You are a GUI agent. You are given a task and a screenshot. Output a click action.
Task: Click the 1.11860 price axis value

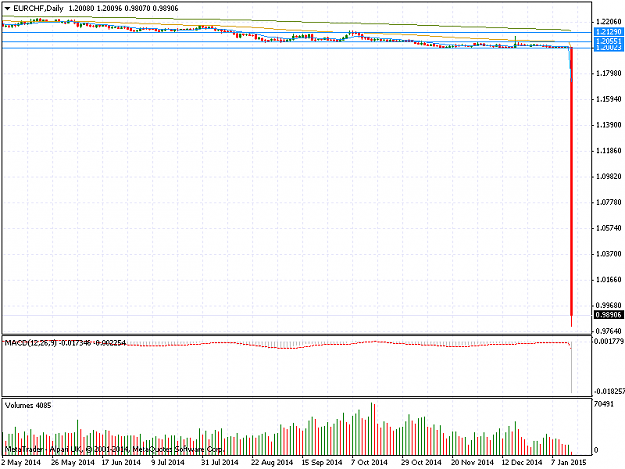click(609, 151)
